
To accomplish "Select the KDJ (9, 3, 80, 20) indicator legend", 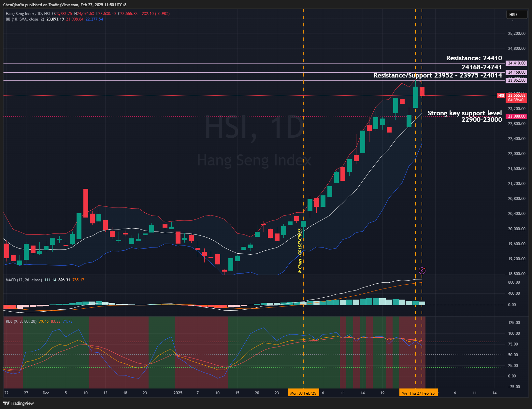I will (21, 321).
